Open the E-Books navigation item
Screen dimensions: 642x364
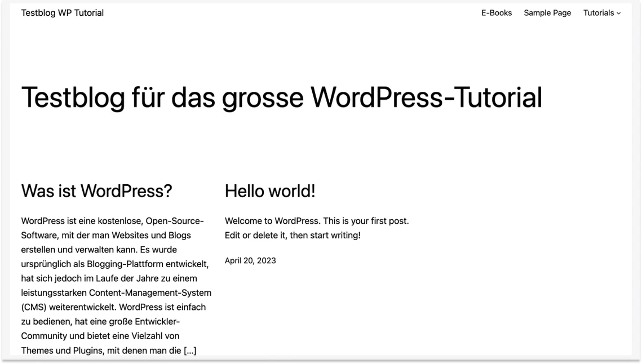pyautogui.click(x=496, y=13)
